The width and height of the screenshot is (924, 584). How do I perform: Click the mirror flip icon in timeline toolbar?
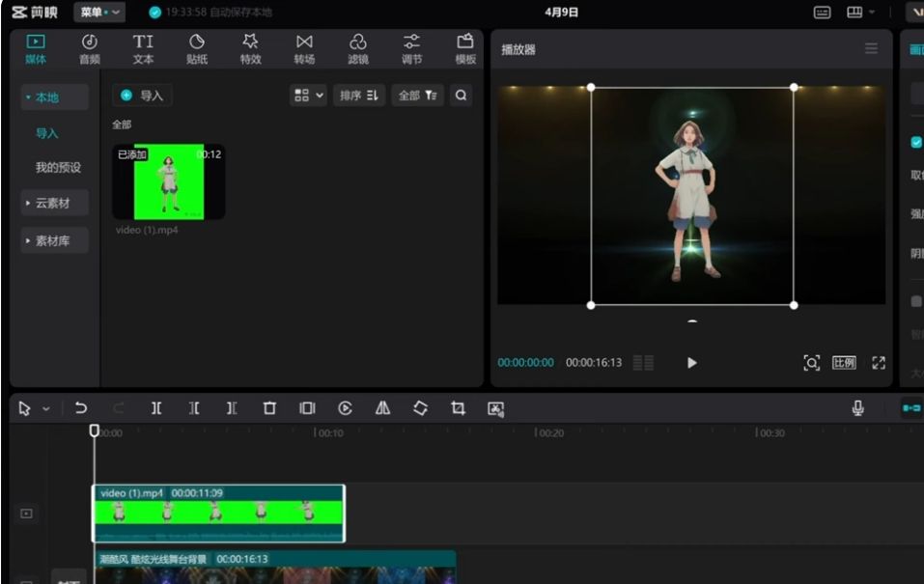click(x=382, y=408)
